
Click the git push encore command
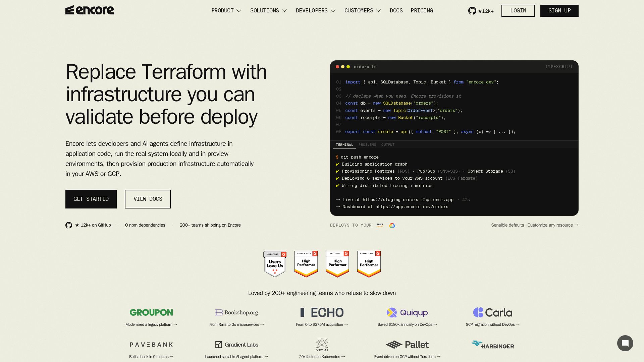coord(360,157)
